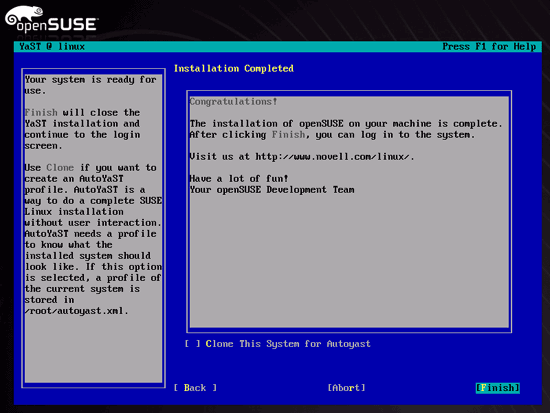The width and height of the screenshot is (550, 413).
Task: Click the highlighted Clone word in the help panel
Action: [x=60, y=168]
